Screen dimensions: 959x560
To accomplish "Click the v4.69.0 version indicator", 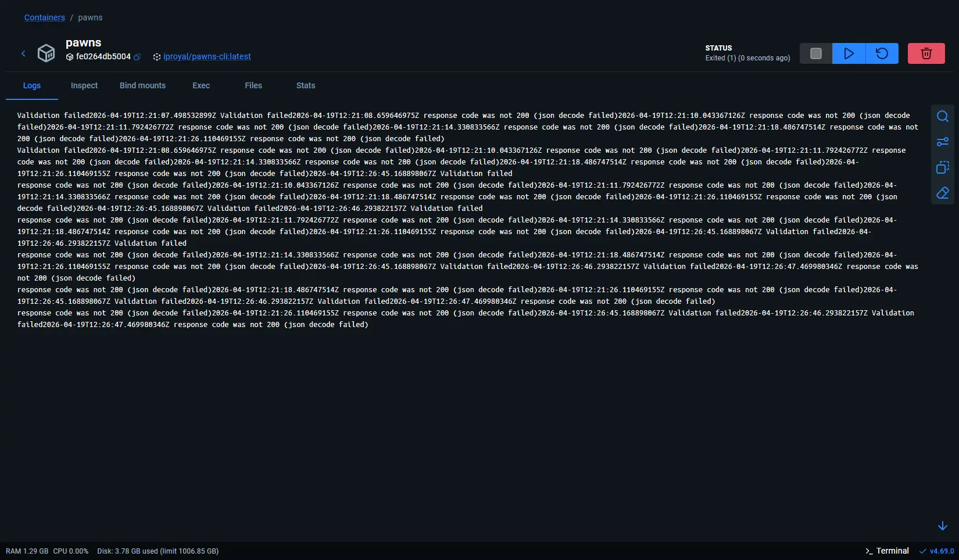I will point(937,551).
